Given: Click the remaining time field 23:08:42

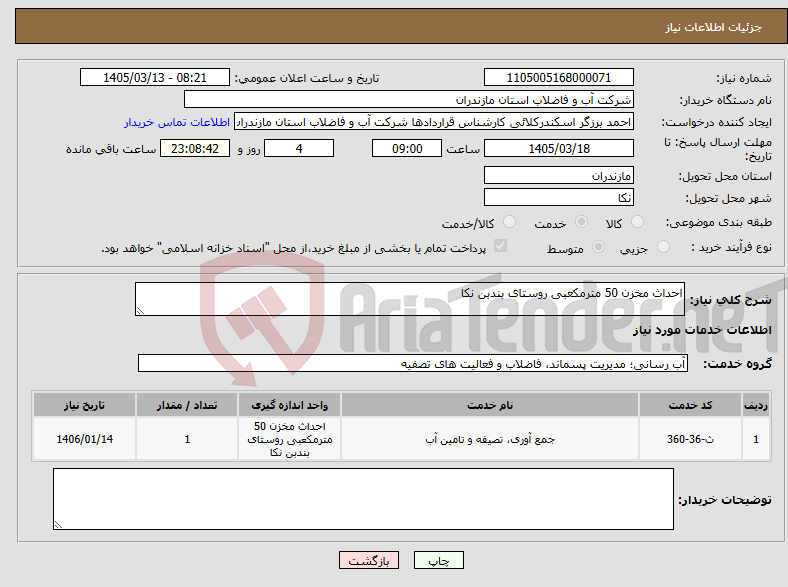Looking at the screenshot, I should pyautogui.click(x=195, y=148).
